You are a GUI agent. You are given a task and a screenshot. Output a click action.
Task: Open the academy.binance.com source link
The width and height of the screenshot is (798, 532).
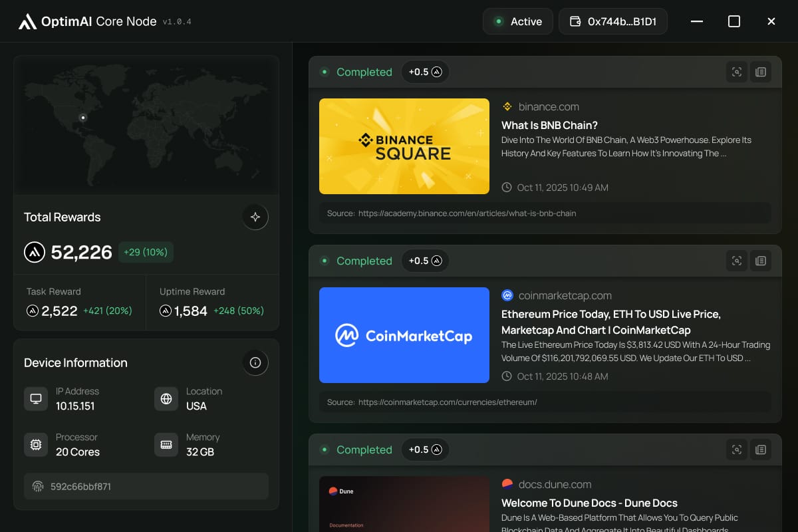[x=467, y=213]
